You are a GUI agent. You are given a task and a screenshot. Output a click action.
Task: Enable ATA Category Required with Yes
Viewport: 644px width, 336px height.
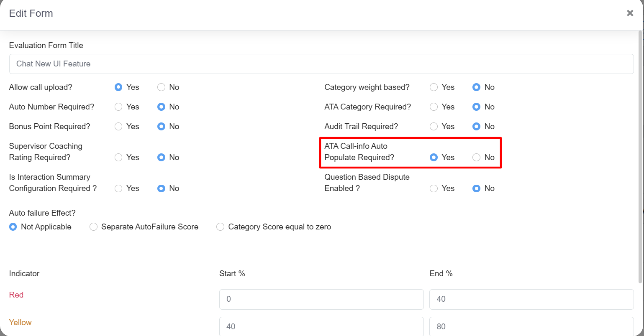click(434, 107)
